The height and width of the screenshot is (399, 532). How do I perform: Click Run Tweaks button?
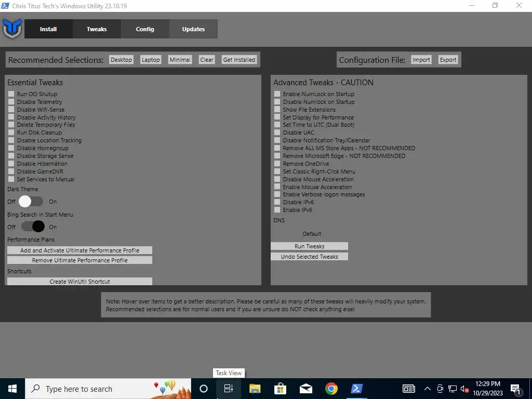coord(310,246)
